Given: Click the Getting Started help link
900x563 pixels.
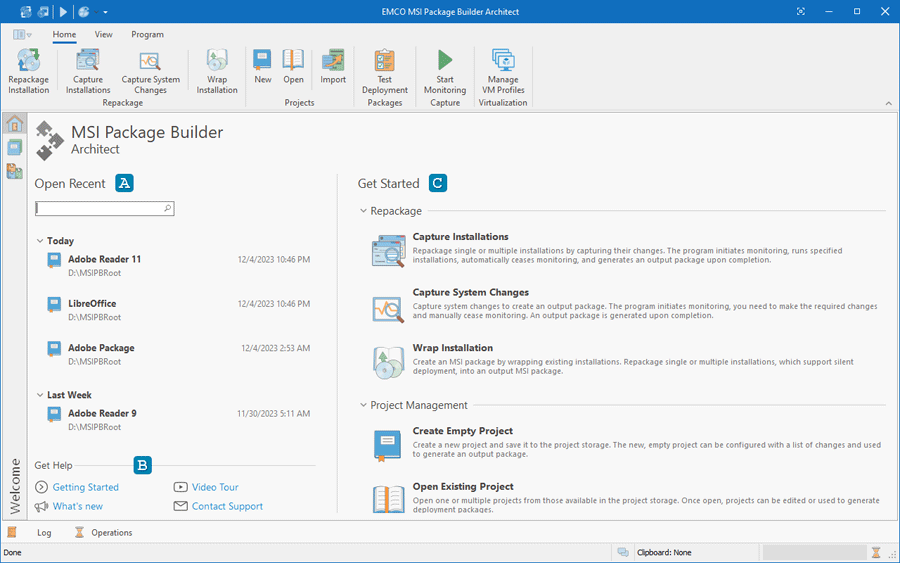Looking at the screenshot, I should 86,487.
